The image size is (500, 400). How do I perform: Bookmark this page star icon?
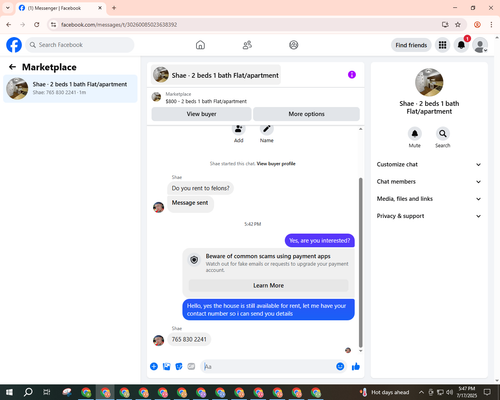click(458, 25)
